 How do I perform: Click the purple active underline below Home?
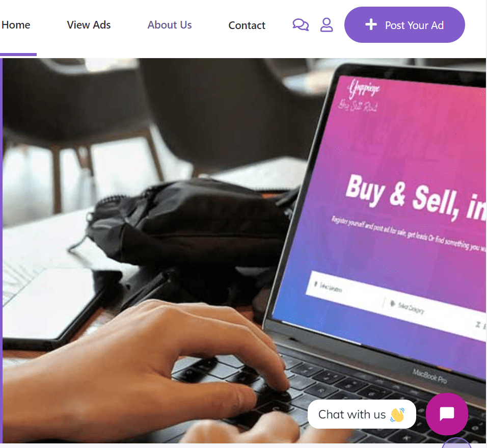tap(18, 55)
